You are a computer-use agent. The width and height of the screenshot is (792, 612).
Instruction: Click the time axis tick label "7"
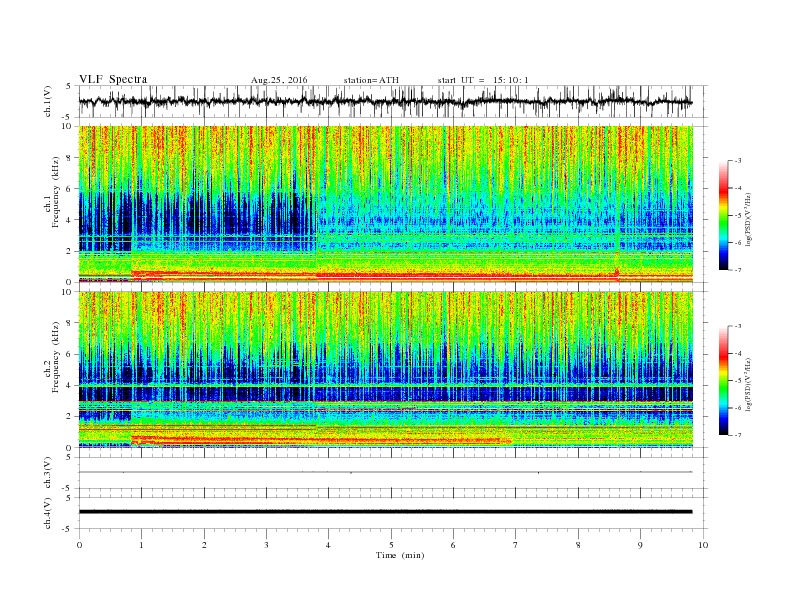click(516, 545)
